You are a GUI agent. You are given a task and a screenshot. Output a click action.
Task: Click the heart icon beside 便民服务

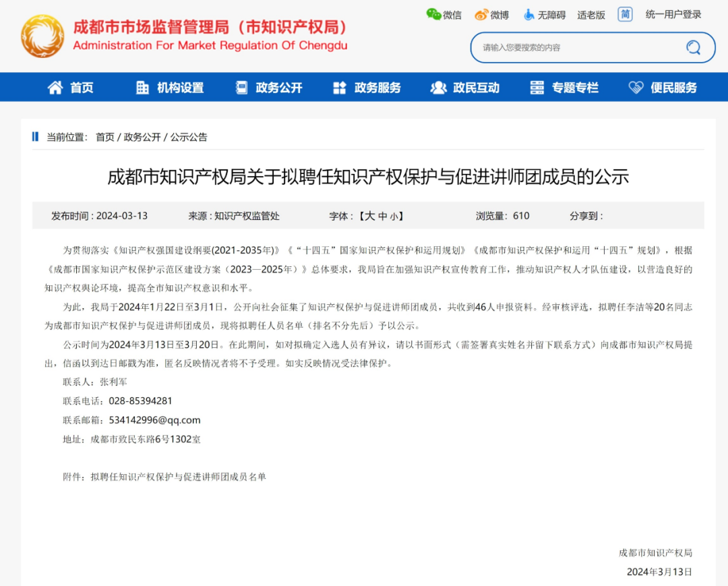635,87
